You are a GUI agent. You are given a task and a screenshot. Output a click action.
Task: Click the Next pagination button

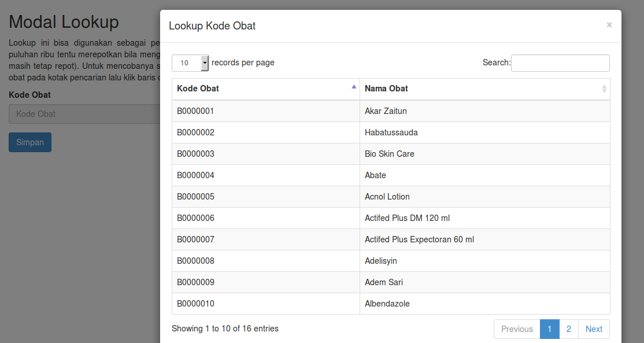[594, 329]
